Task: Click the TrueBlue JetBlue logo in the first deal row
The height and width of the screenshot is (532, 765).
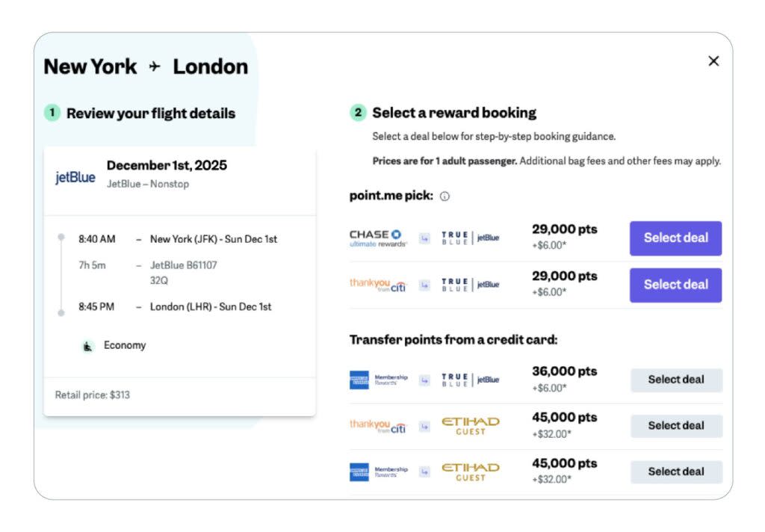Action: coord(470,238)
